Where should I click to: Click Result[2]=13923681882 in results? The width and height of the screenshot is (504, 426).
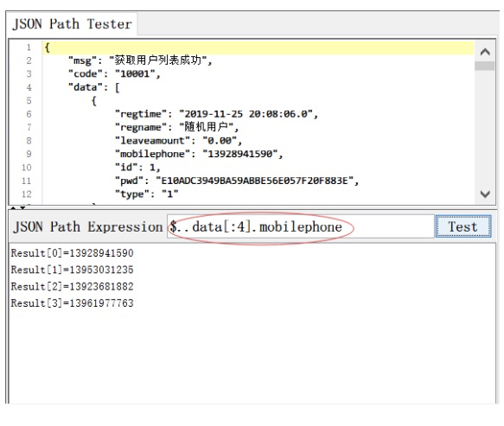72,287
